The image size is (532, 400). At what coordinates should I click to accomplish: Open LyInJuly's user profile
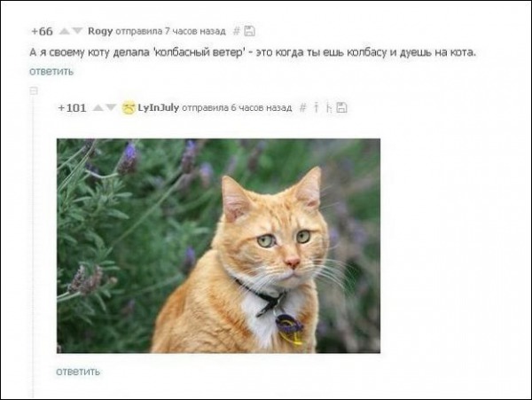click(158, 108)
